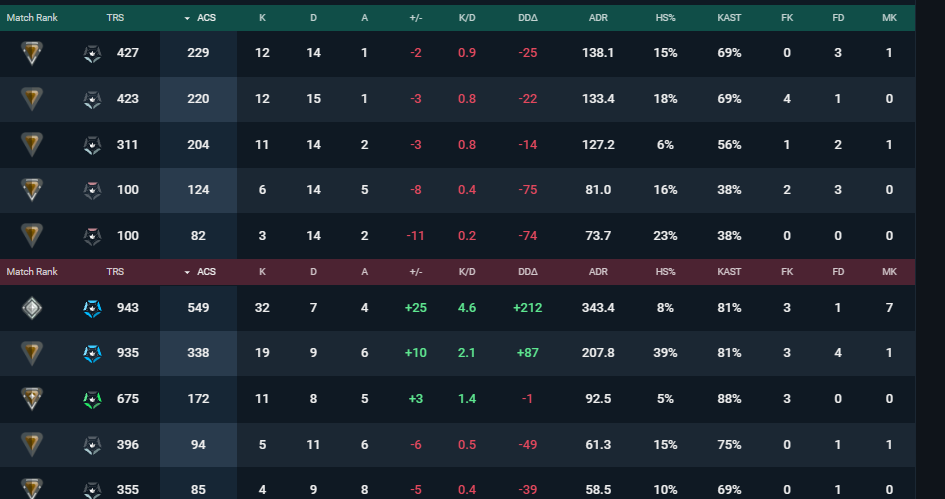
Task: Toggle ACS sort arrow in the green header
Action: coord(187,19)
